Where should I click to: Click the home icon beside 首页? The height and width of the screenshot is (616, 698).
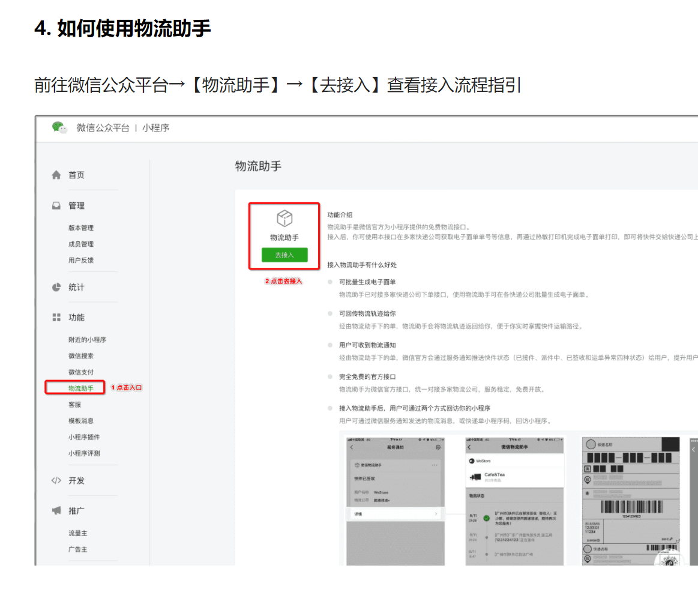[56, 175]
